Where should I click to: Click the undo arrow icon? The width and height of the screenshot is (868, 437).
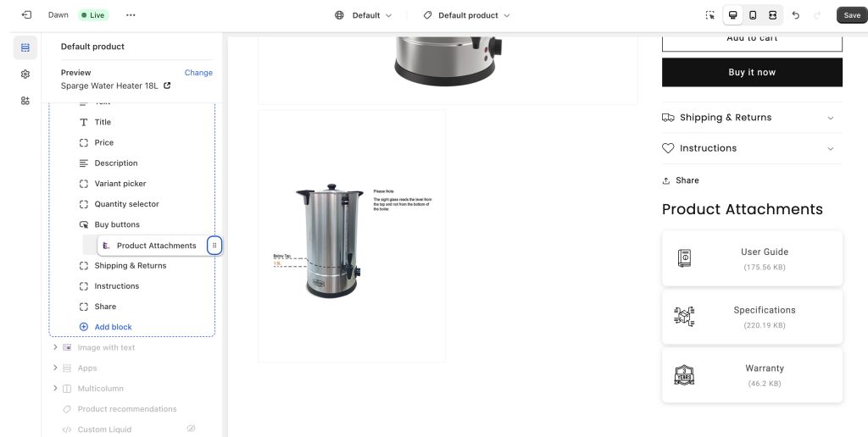pyautogui.click(x=795, y=15)
